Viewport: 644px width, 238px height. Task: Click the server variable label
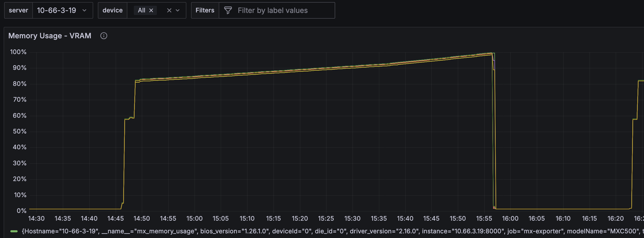pos(18,10)
